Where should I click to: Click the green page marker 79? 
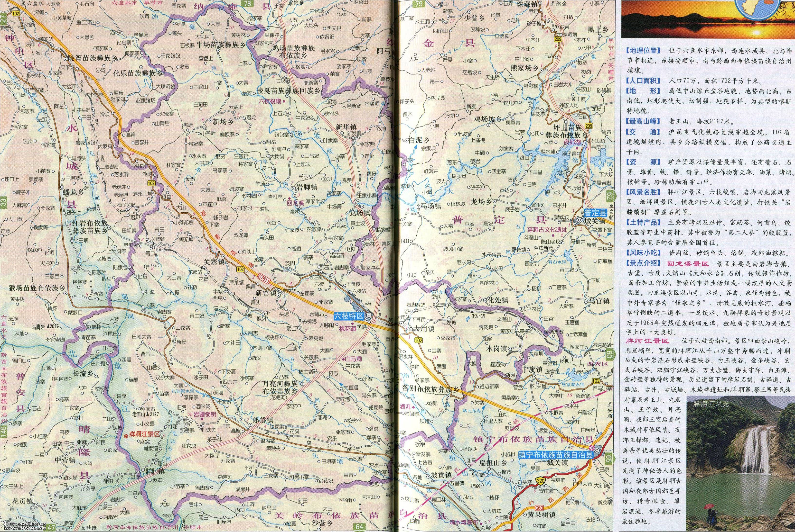pyautogui.click(x=419, y=4)
